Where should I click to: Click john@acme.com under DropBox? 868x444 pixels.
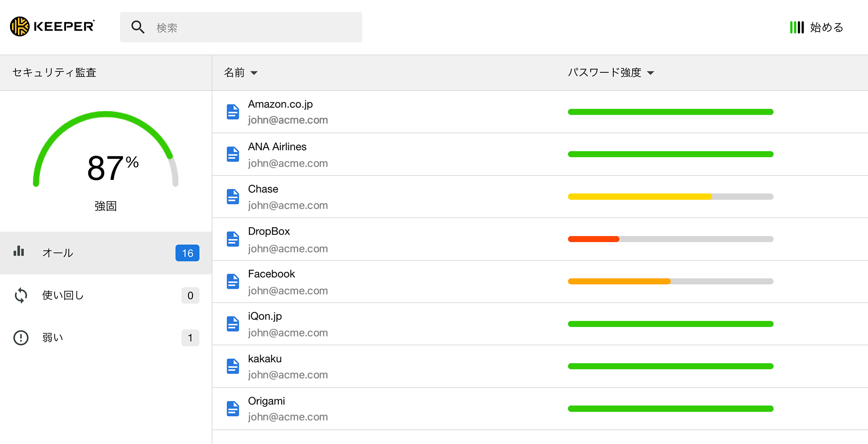click(x=288, y=249)
